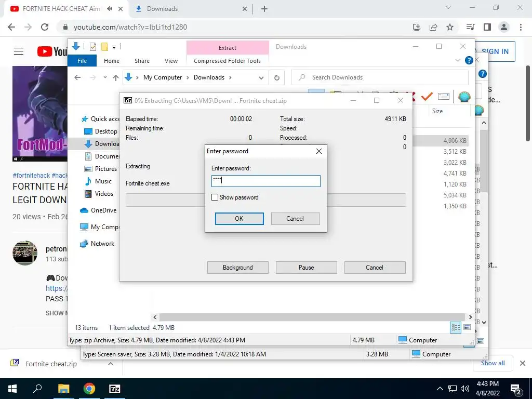Expand the chevron after Downloads in path
Viewport: 532px width, 399px height.
tap(230, 77)
